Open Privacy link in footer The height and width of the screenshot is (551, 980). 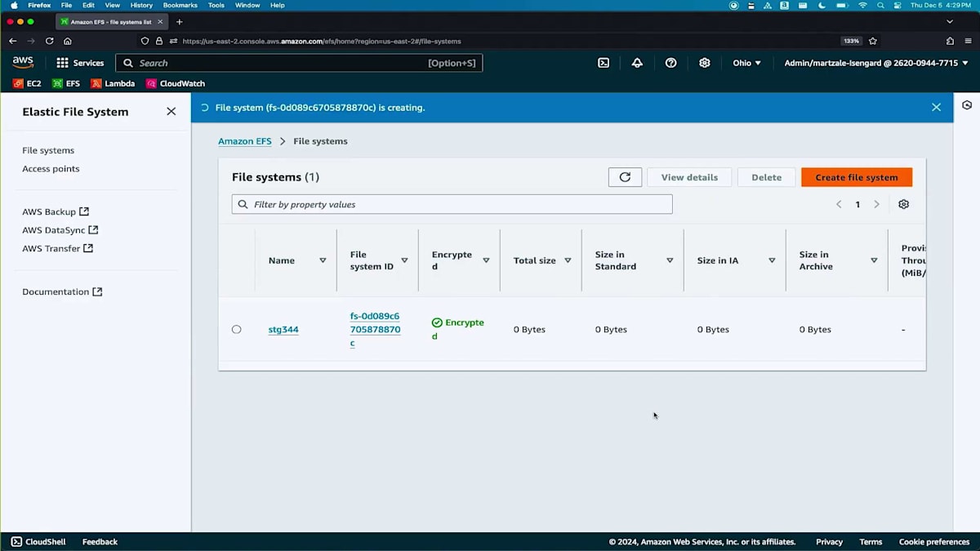pyautogui.click(x=829, y=541)
